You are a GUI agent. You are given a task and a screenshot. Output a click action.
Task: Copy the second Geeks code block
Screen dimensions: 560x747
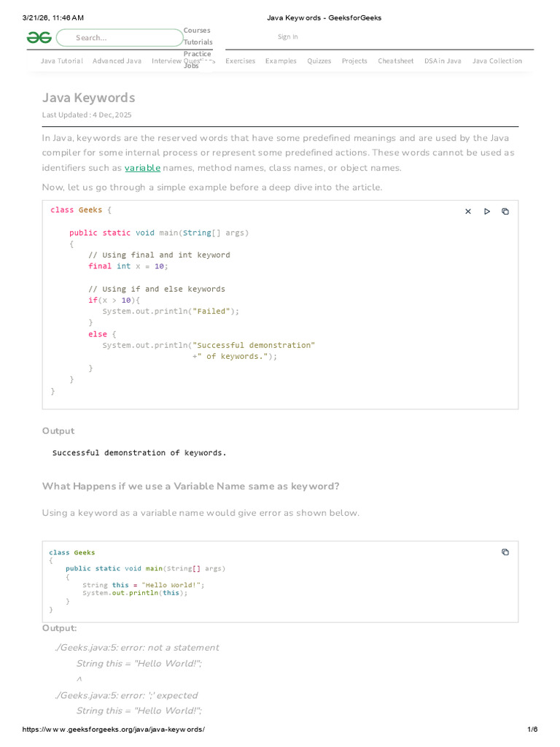click(x=505, y=552)
